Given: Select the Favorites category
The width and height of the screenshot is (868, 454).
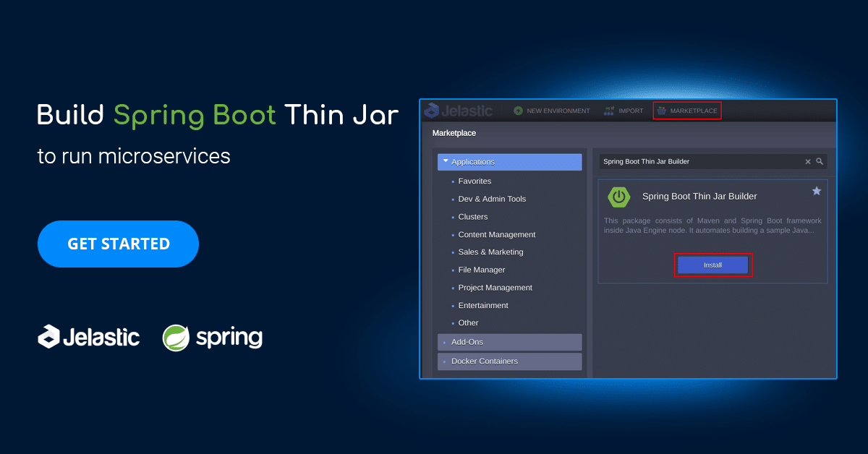Looking at the screenshot, I should (x=475, y=181).
